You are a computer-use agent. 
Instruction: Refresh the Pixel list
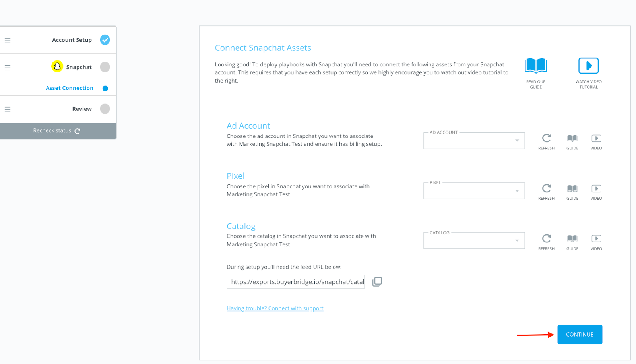tap(546, 188)
